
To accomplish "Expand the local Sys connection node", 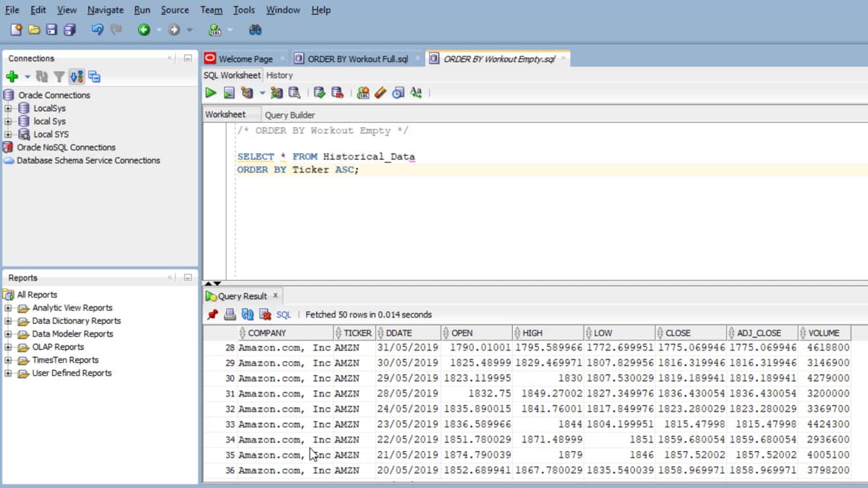I will click(x=9, y=121).
